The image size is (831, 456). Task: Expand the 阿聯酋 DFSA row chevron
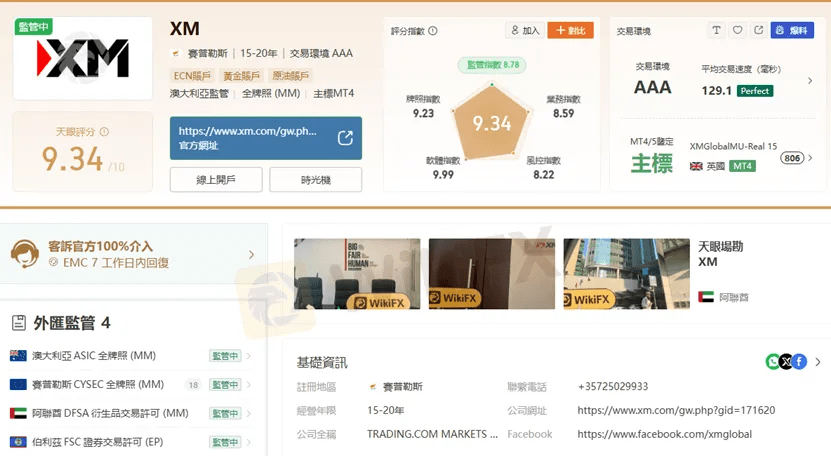point(249,413)
